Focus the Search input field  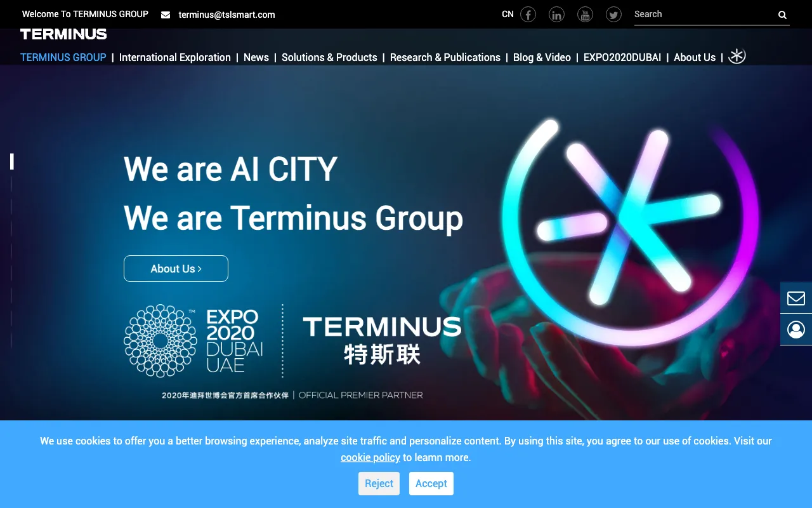click(x=704, y=14)
